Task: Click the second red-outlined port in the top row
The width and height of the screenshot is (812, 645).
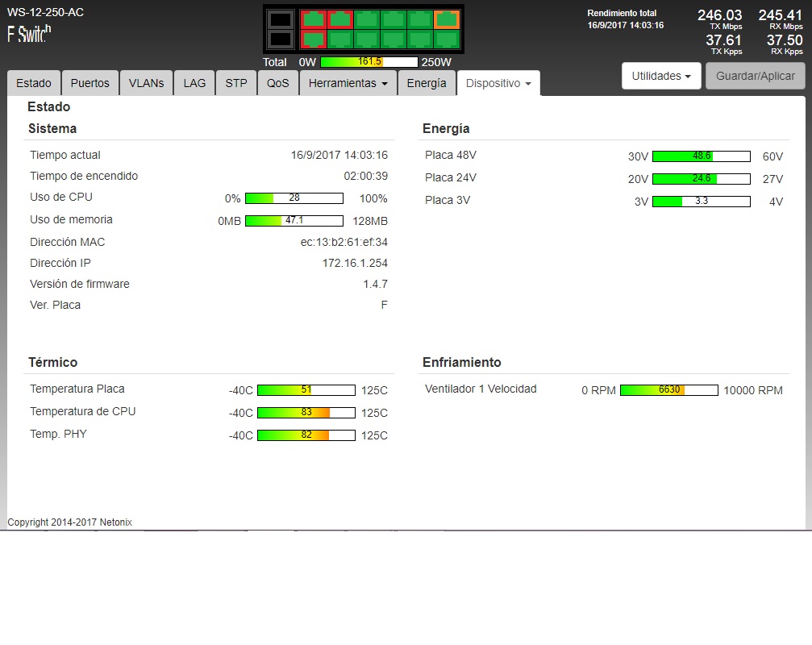Action: click(340, 19)
